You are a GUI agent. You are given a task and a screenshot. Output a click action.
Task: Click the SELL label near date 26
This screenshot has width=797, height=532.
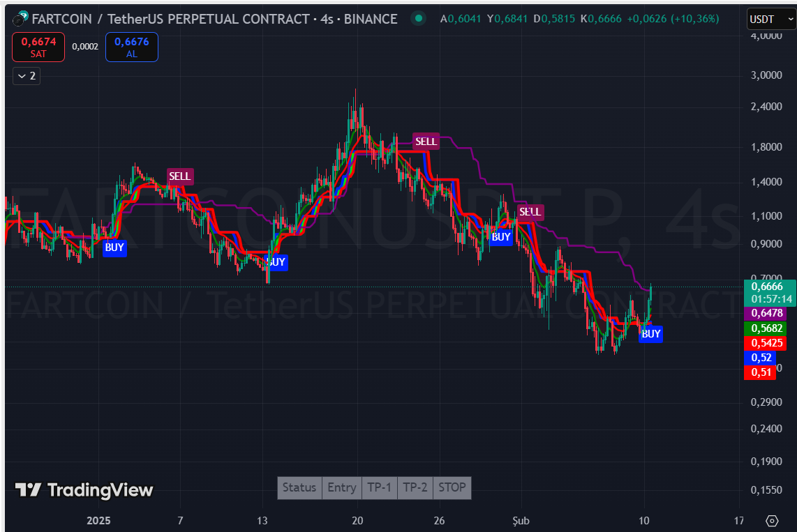426,142
